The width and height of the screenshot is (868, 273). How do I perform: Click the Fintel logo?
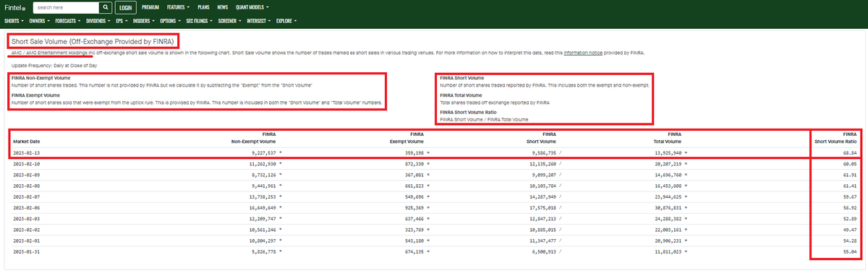15,7
